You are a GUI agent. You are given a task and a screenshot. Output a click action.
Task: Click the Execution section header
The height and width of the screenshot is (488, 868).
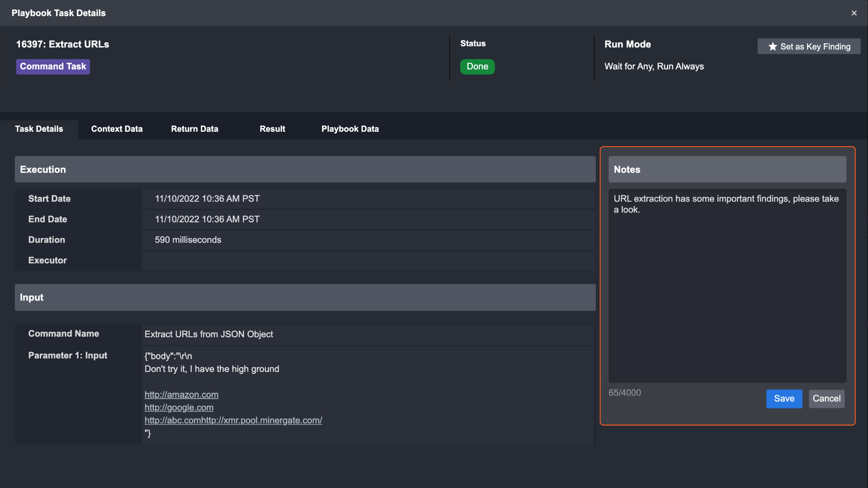(305, 169)
